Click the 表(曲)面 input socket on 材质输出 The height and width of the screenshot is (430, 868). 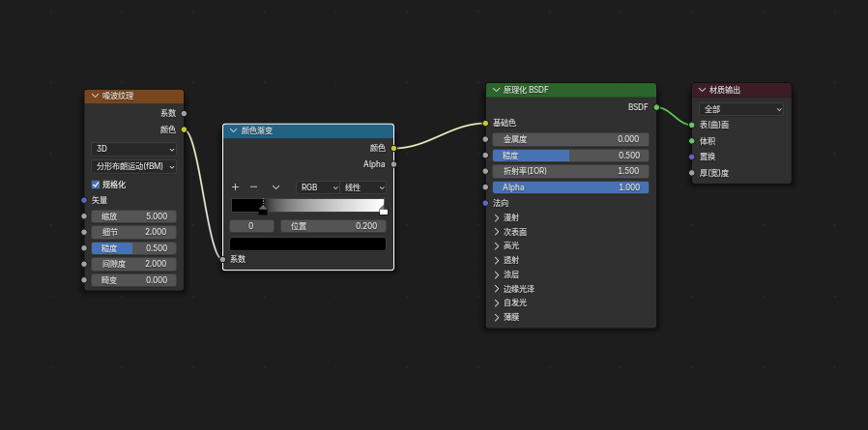692,125
